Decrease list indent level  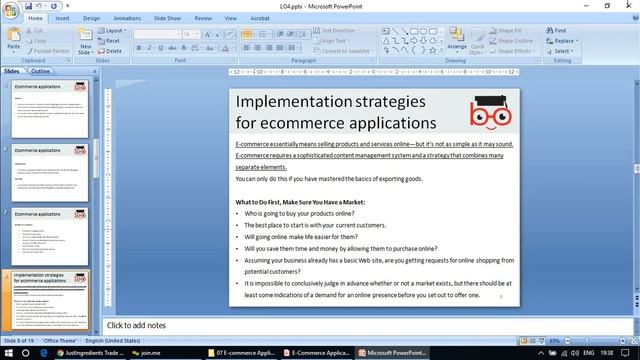coord(280,35)
